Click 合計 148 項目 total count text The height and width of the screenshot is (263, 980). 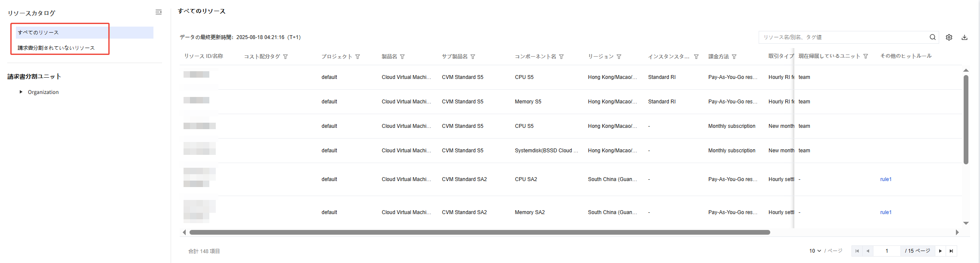pyautogui.click(x=204, y=251)
